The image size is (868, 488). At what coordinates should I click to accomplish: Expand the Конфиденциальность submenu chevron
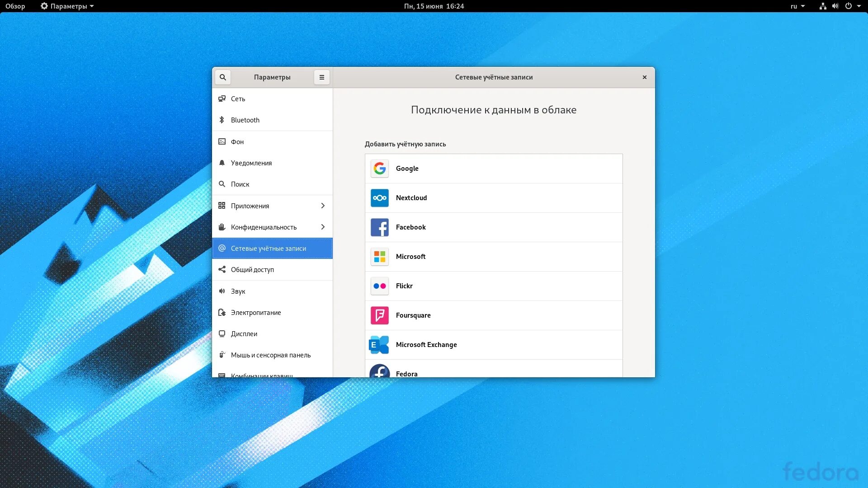coord(323,227)
